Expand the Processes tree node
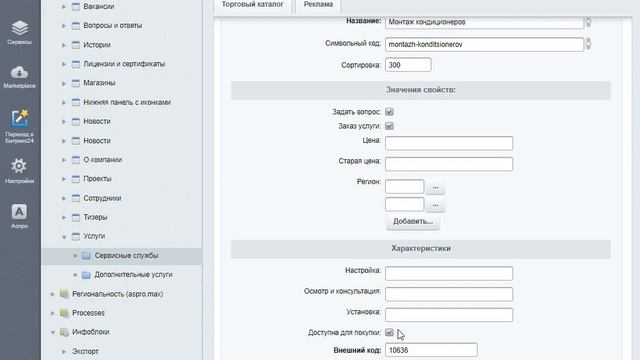 point(53,313)
